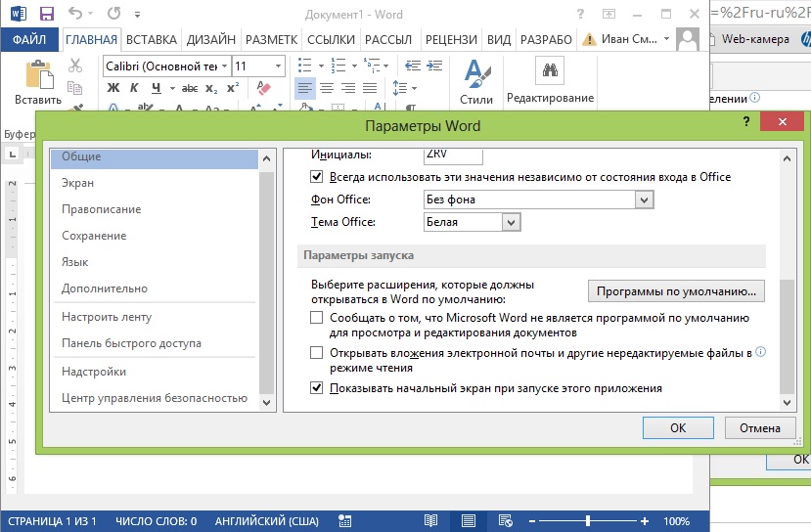
Task: Redo with the repeat arrow icon
Action: click(x=114, y=14)
